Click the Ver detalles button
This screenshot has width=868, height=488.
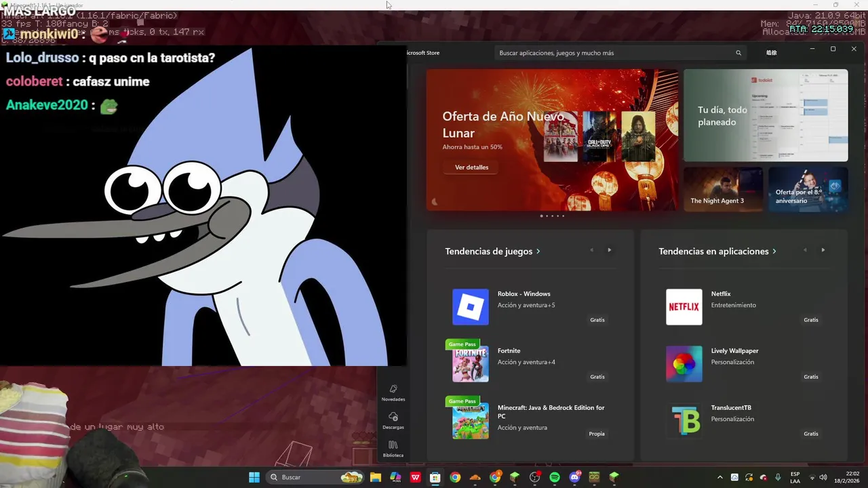(x=471, y=167)
